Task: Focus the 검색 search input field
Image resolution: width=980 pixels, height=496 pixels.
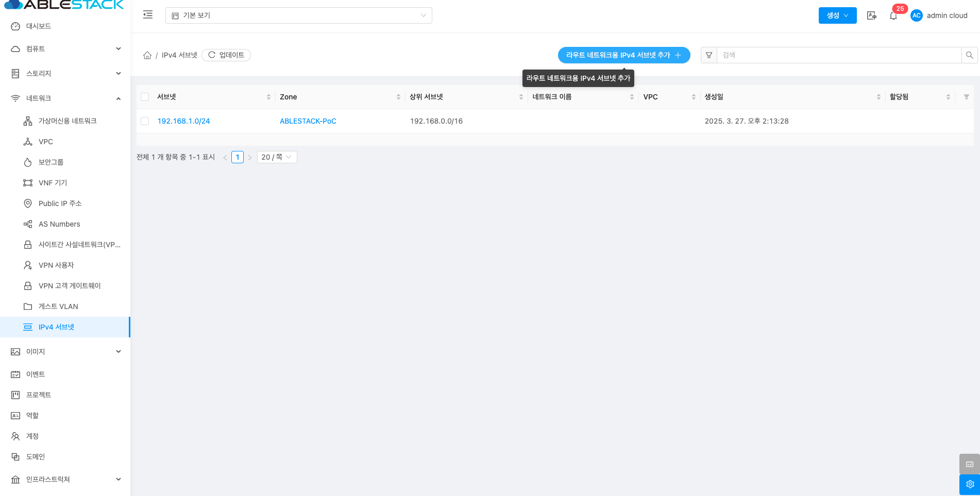Action: pos(838,55)
